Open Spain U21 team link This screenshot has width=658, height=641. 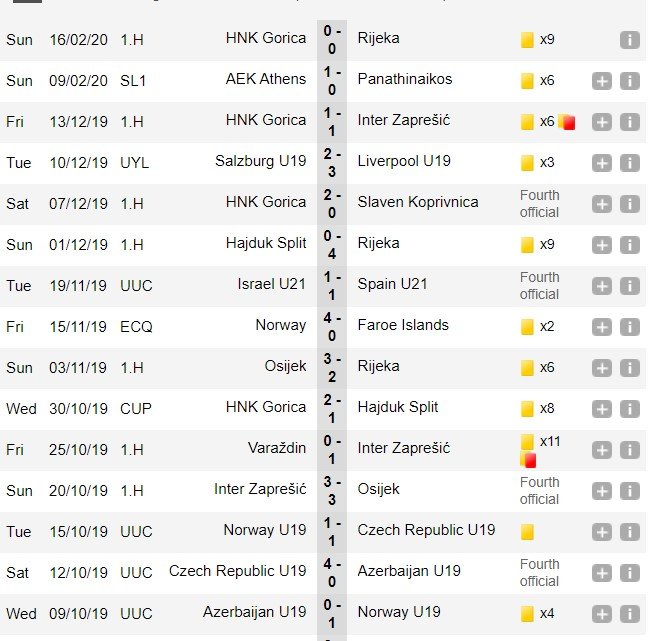tap(392, 284)
